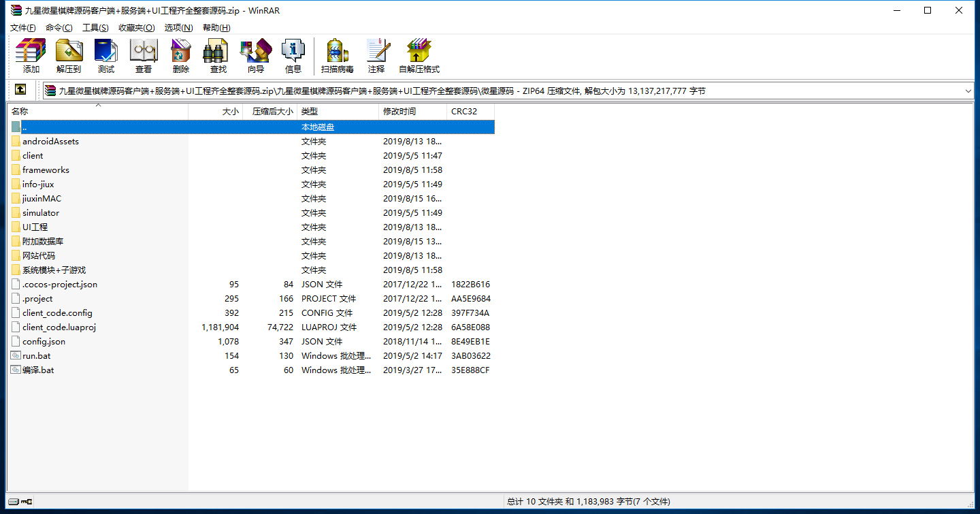Open the 命令(C) menu
The width and height of the screenshot is (980, 514).
[x=59, y=28]
